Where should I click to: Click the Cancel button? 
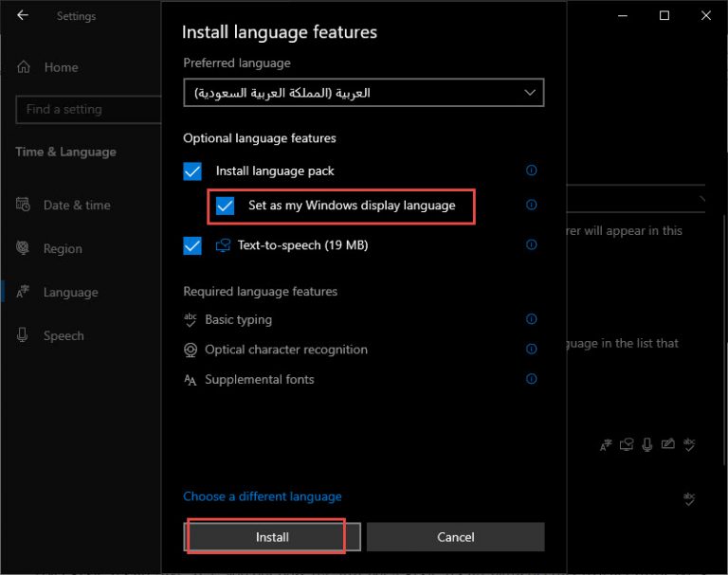pyautogui.click(x=455, y=537)
